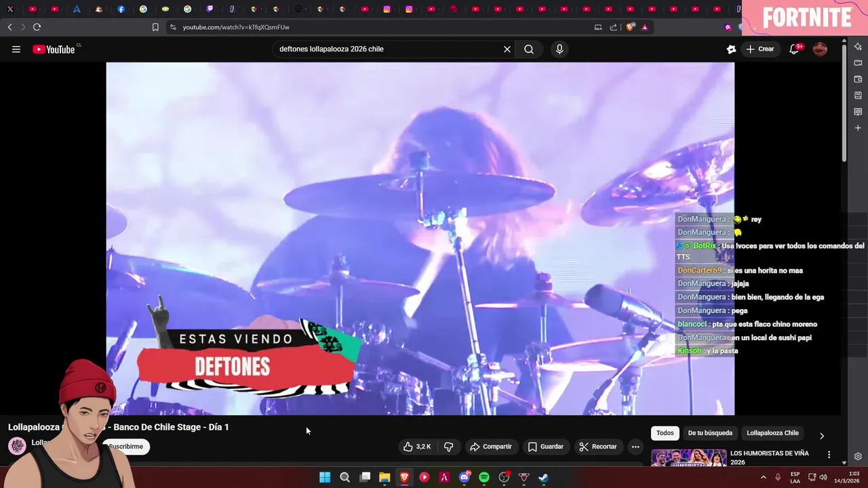Open Steam from the taskbar
868x488 pixels.
(544, 477)
